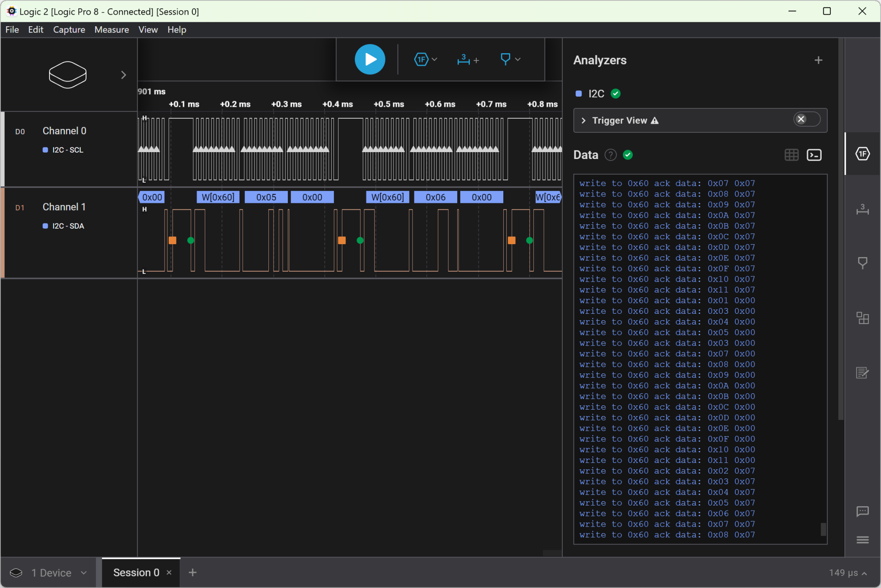This screenshot has height=588, width=881.
Task: Click the I2C - SDA color square
Action: coord(45,226)
